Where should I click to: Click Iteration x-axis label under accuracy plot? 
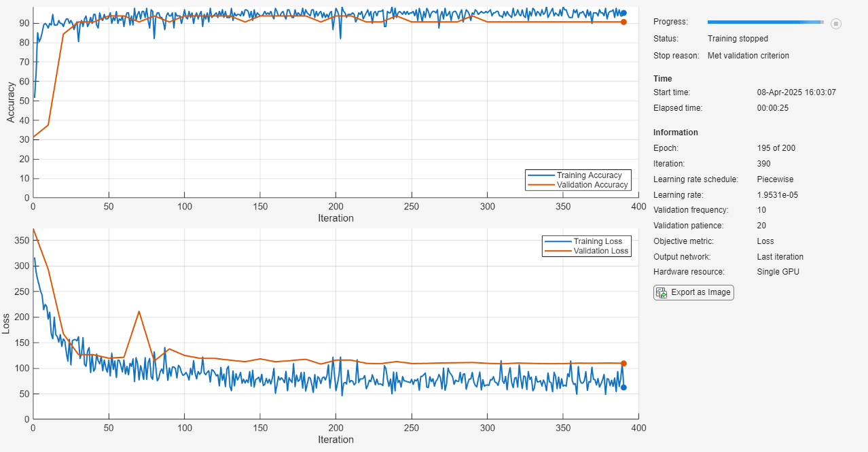[x=336, y=218]
